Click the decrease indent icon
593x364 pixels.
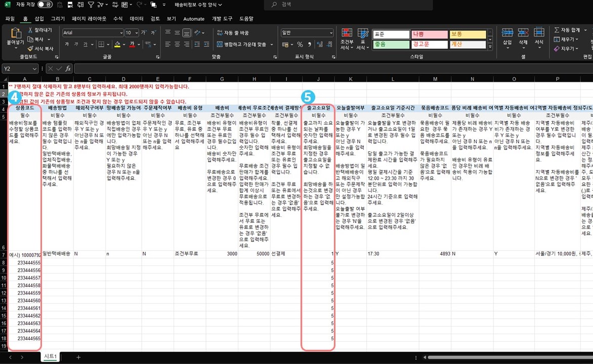click(x=197, y=44)
